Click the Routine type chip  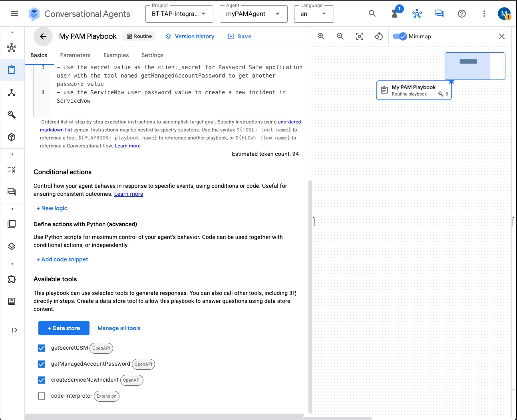(139, 36)
